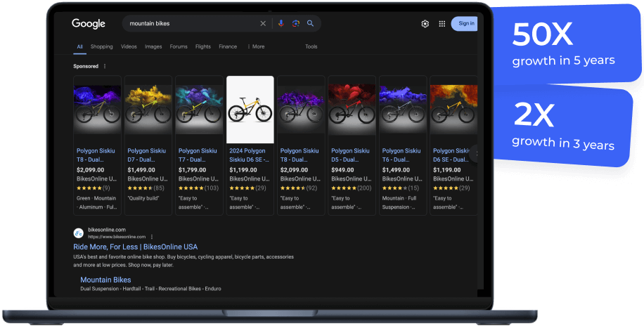Open Ride More, For Less BikesOnline link
The width and height of the screenshot is (644, 326).
(x=135, y=247)
